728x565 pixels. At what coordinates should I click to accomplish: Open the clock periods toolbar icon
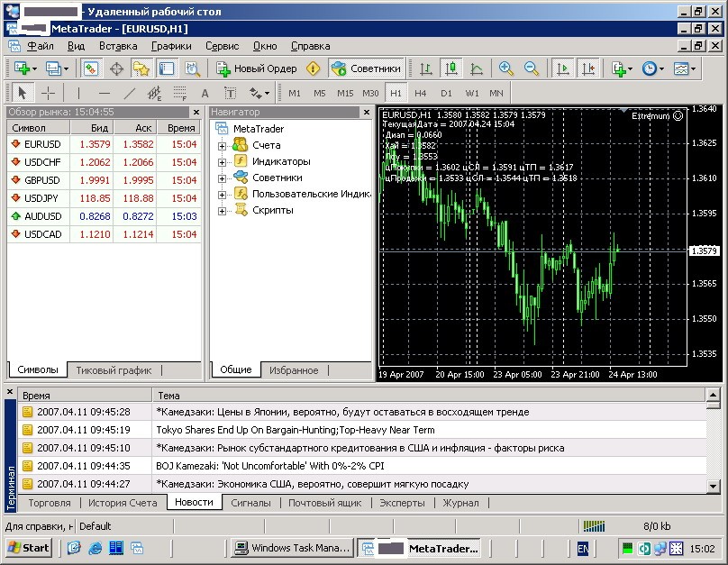[x=650, y=68]
